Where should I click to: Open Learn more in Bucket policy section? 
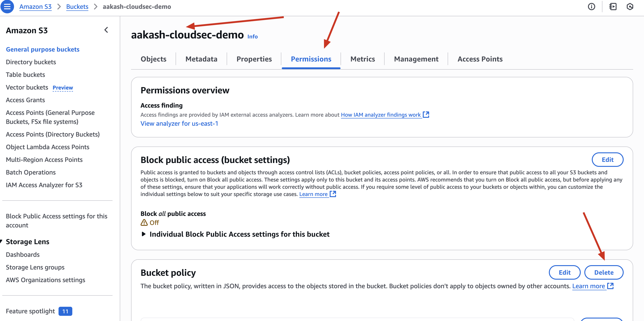pos(588,286)
